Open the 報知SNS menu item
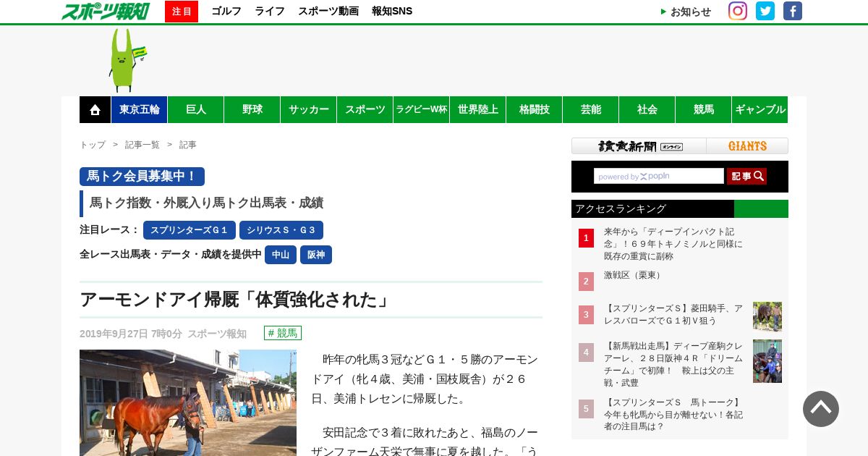The height and width of the screenshot is (456, 868). pyautogui.click(x=392, y=12)
